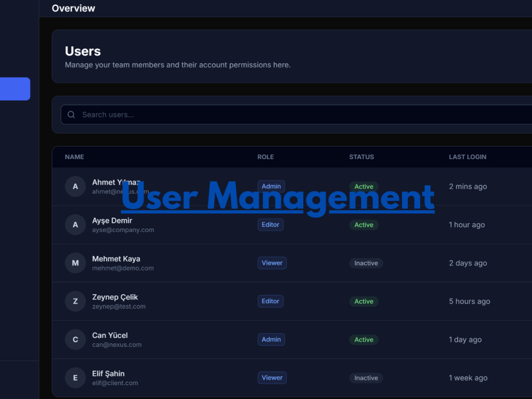Click the name Zeynep Çelik
The height and width of the screenshot is (399, 532).
coord(115,297)
